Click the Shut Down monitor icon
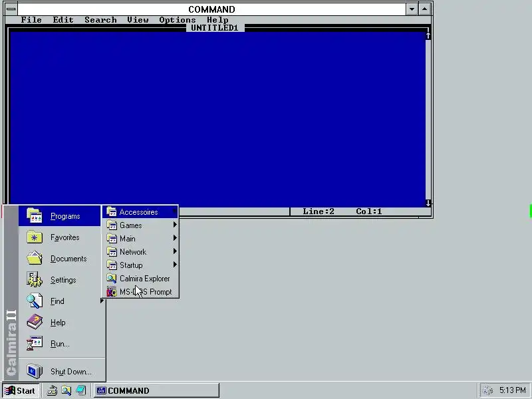Image resolution: width=532 pixels, height=399 pixels. click(35, 371)
